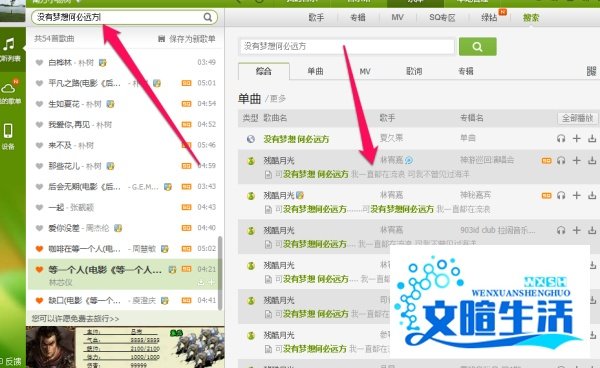Click the MV icon next to 生如夏花

[110, 104]
